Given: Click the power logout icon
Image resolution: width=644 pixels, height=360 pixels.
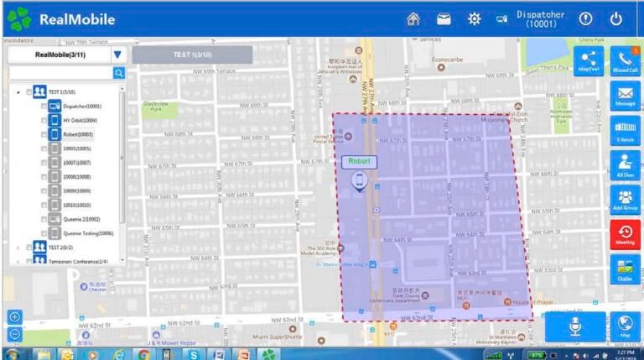Looking at the screenshot, I should 616,19.
